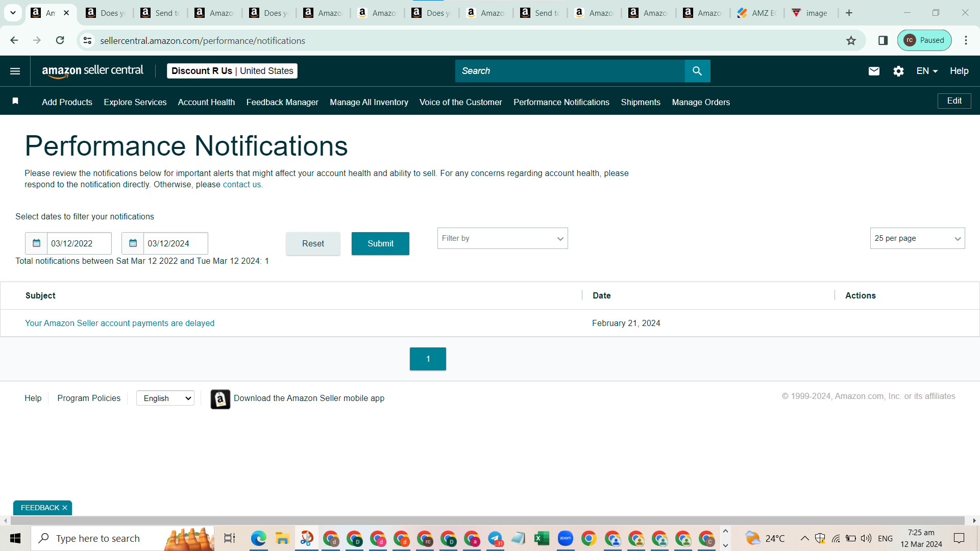
Task: Click the Edit navigation button
Action: (x=954, y=101)
